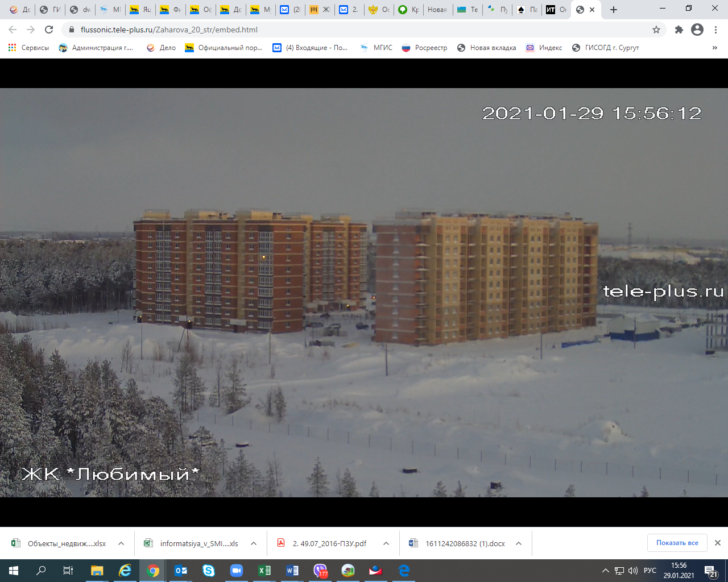Viewport: 728px width, 582px height.
Task: Expand options for 49.07_2016-ПЗУ.pdf download
Action: [386, 543]
